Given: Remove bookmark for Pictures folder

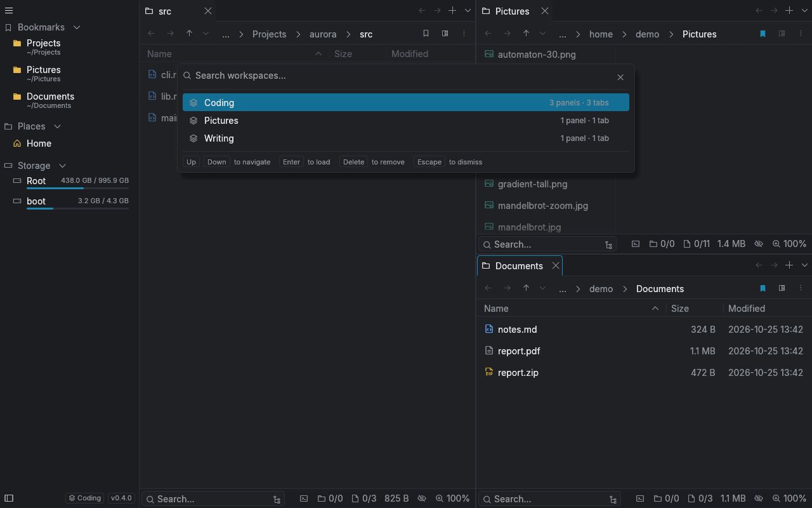Looking at the screenshot, I should [x=763, y=34].
